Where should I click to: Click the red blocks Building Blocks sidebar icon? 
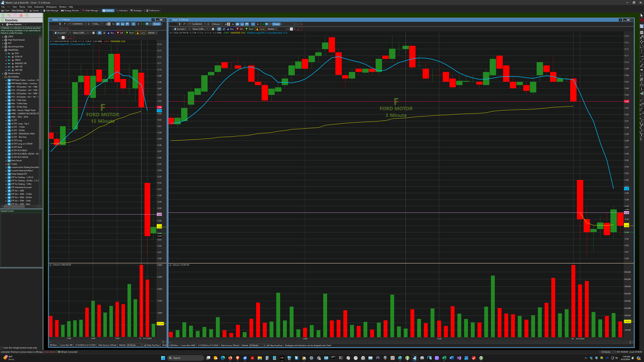point(21,15)
